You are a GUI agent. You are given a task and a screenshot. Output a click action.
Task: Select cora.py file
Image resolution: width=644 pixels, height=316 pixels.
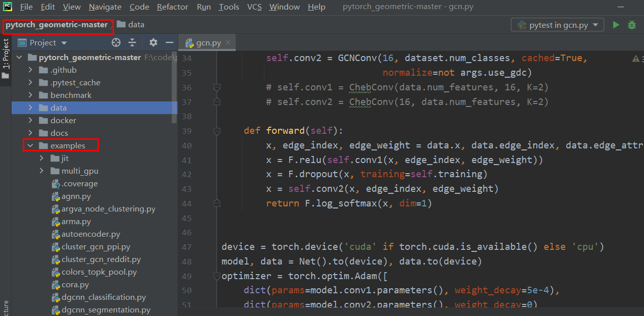[75, 285]
